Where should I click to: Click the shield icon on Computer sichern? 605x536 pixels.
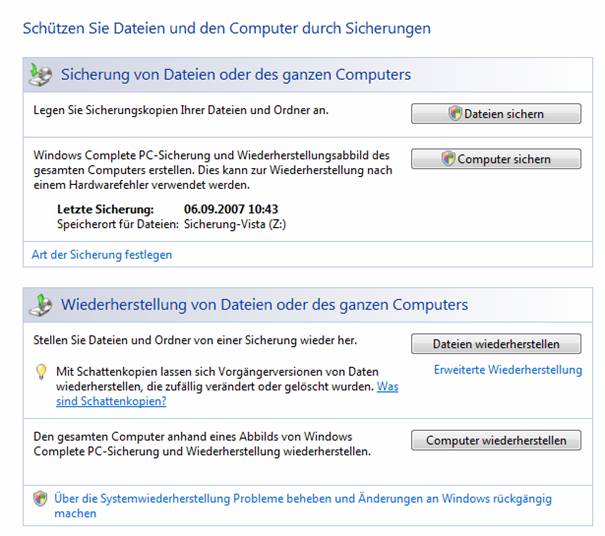click(448, 159)
